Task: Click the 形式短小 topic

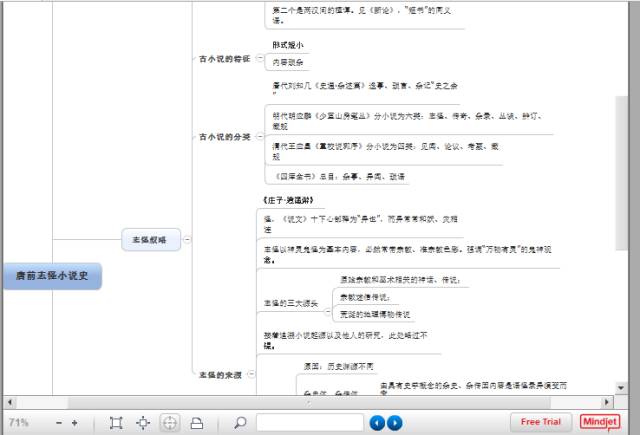Action: (288, 45)
